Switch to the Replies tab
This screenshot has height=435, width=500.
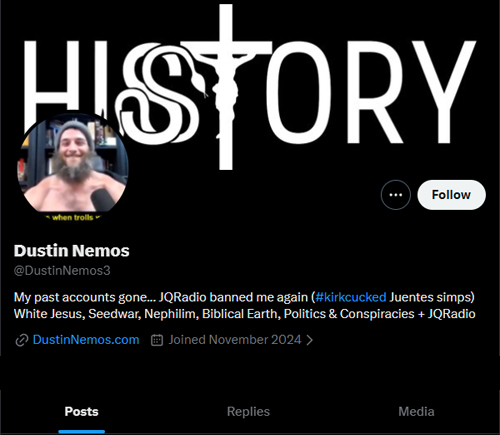coord(248,412)
